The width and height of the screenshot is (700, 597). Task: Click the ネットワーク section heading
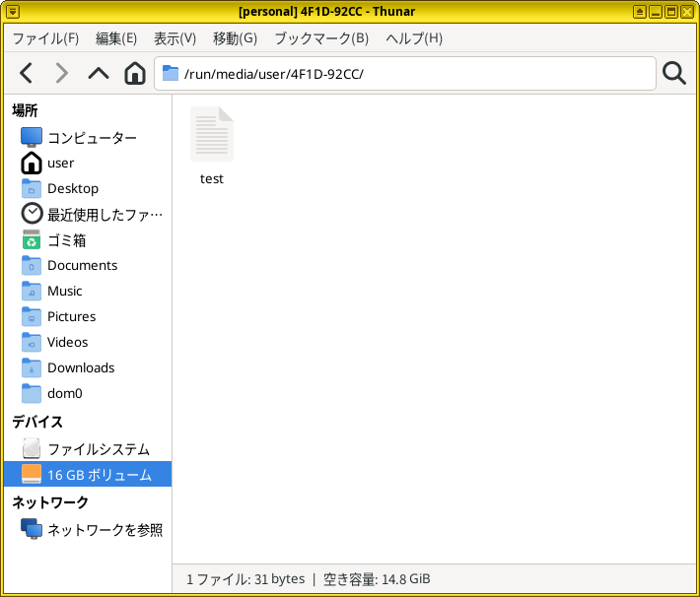pos(50,502)
